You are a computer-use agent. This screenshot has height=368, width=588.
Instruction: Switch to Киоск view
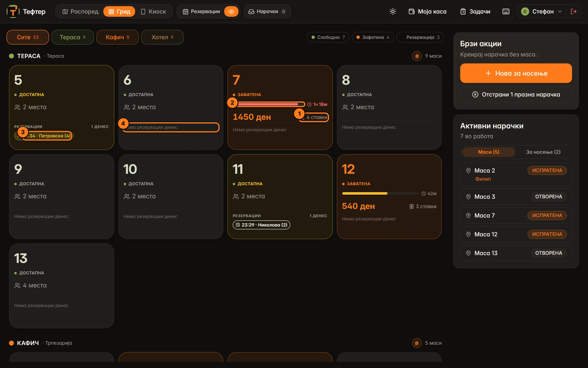153,11
